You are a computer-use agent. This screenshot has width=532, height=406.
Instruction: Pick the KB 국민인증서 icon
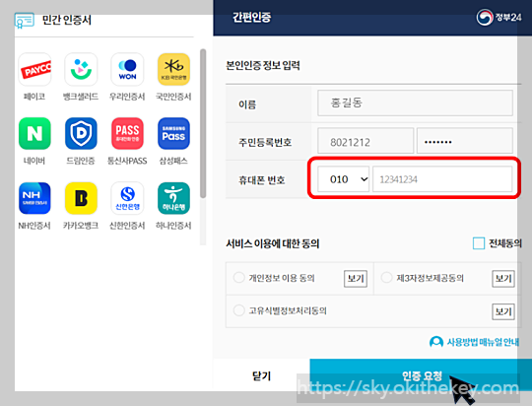[x=173, y=69]
